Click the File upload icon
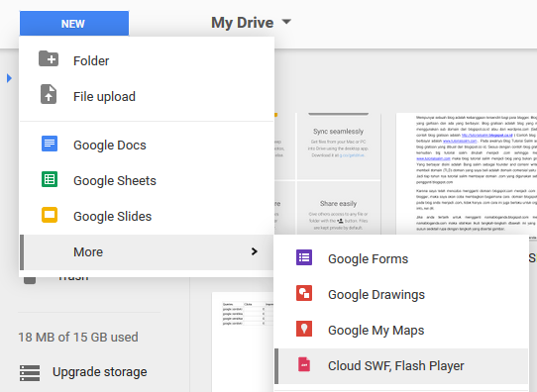Image resolution: width=537 pixels, height=392 pixels. click(49, 94)
